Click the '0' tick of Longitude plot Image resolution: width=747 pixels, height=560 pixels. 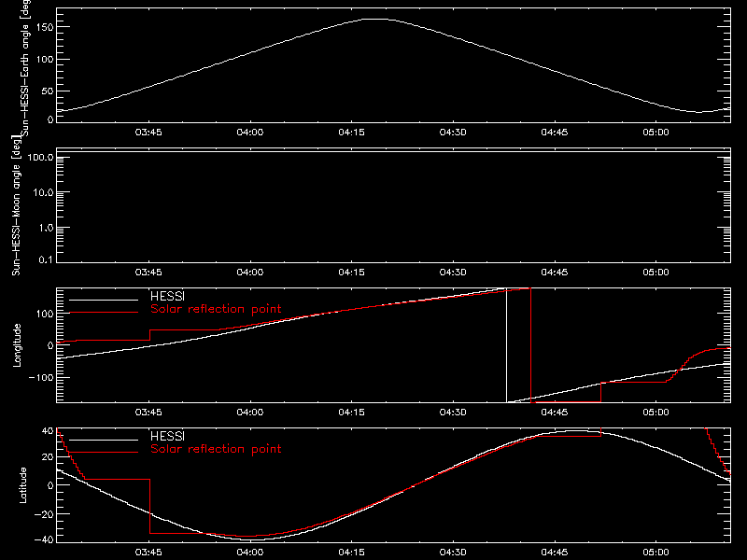[51, 345]
